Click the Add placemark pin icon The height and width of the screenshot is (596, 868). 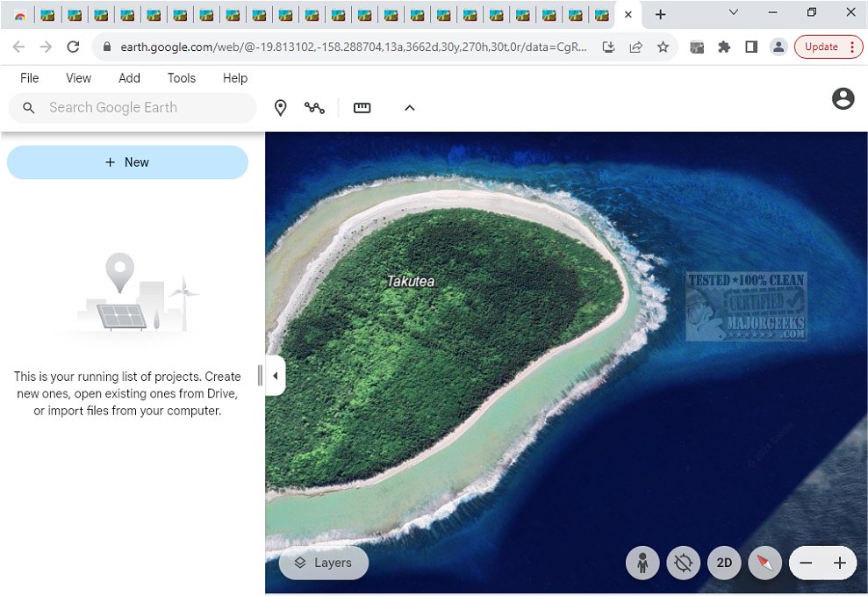coord(281,108)
